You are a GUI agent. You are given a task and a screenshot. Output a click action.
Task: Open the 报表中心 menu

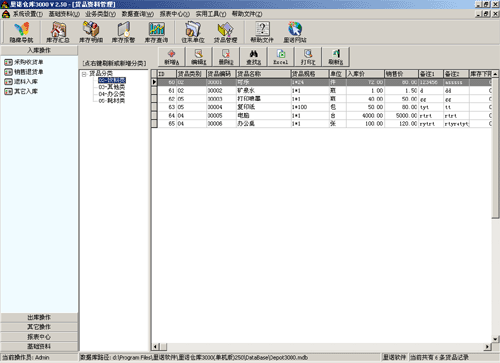(x=174, y=14)
